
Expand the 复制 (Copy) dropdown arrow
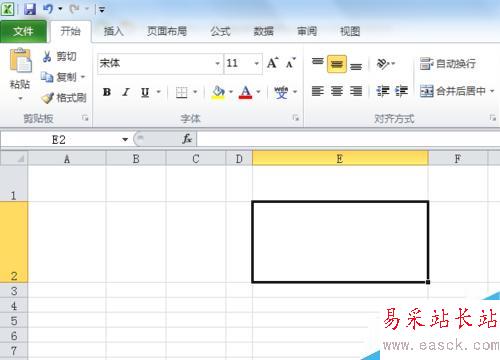(83, 77)
